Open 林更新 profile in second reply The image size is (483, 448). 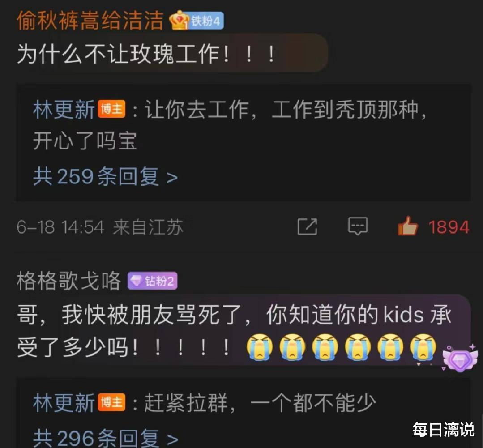[64, 403]
